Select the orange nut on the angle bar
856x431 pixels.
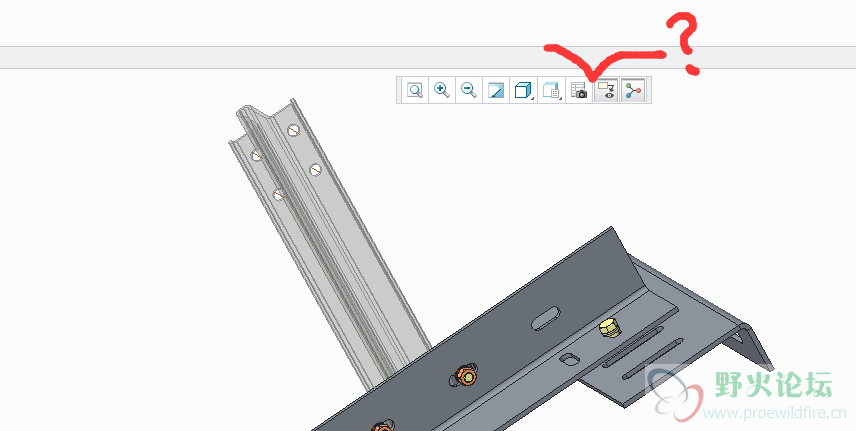[x=466, y=375]
